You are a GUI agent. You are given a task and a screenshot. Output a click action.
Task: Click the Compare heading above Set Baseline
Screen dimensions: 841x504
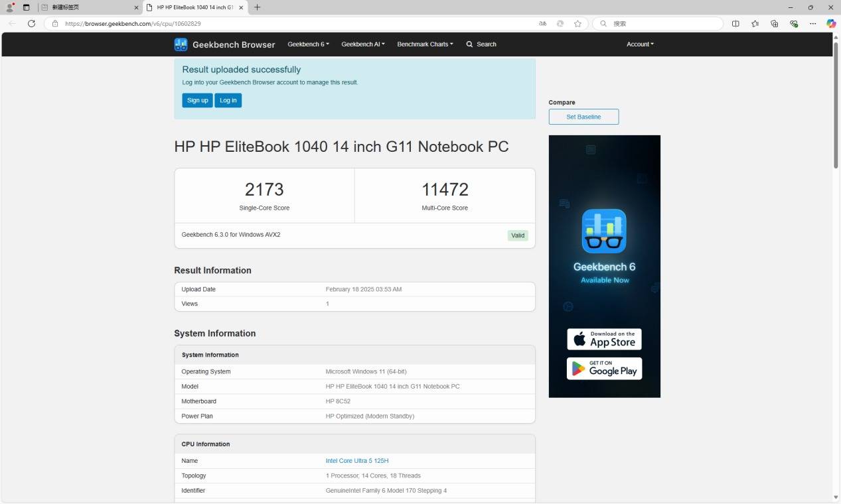tap(562, 103)
